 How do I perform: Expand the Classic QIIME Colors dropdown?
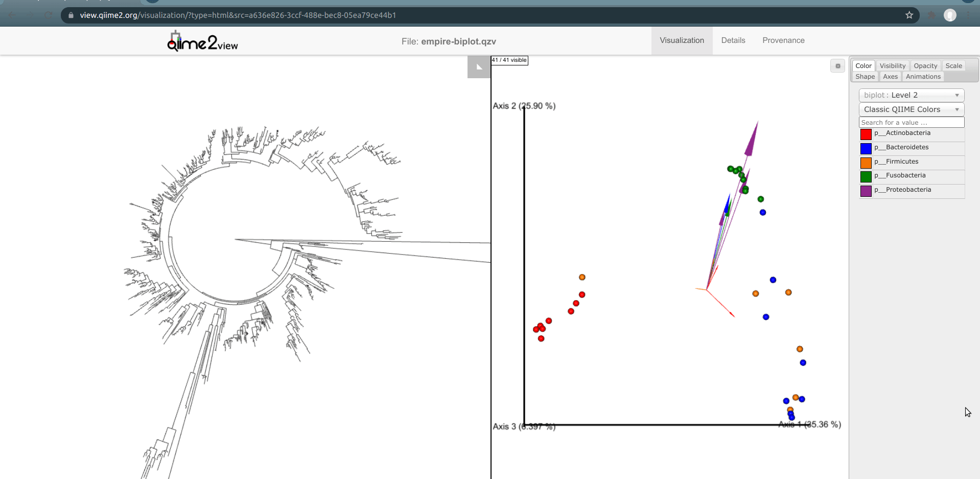[x=911, y=109]
